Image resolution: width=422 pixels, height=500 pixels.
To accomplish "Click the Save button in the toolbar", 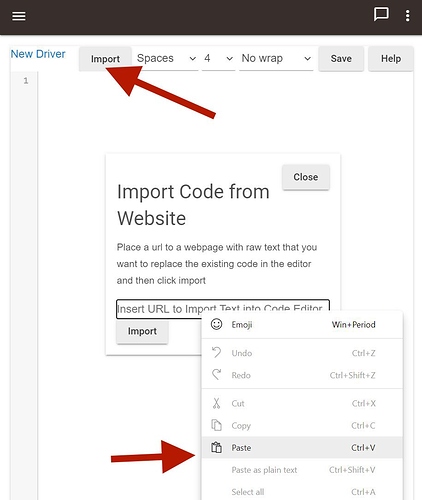I will pos(341,59).
